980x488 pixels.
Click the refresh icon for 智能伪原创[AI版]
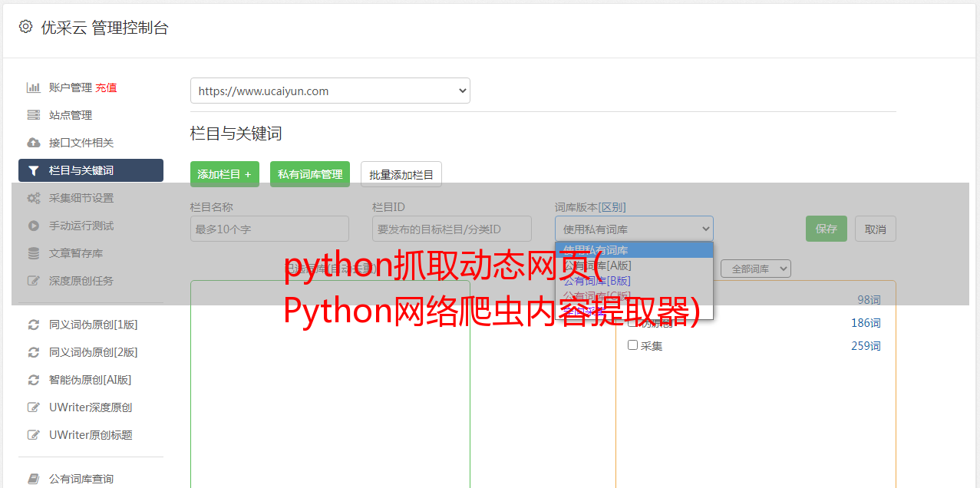tap(33, 380)
